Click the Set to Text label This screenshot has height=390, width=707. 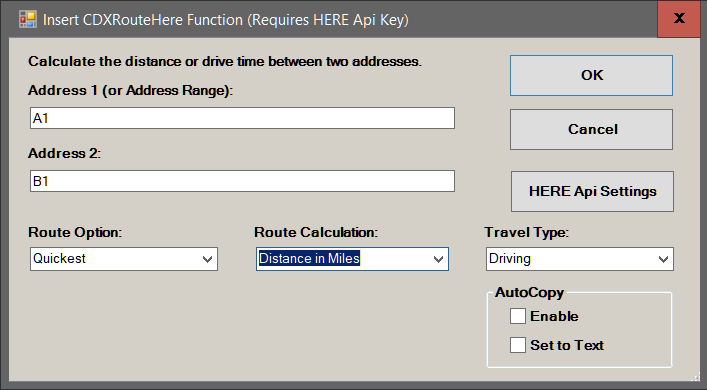567,345
